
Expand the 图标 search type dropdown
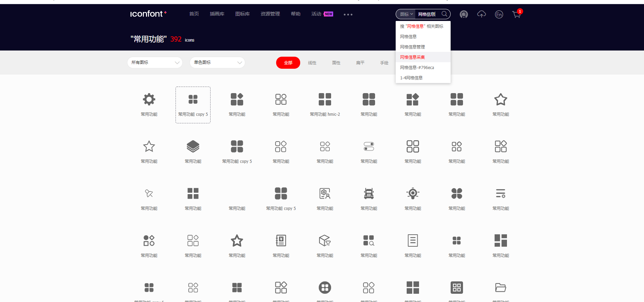click(406, 14)
